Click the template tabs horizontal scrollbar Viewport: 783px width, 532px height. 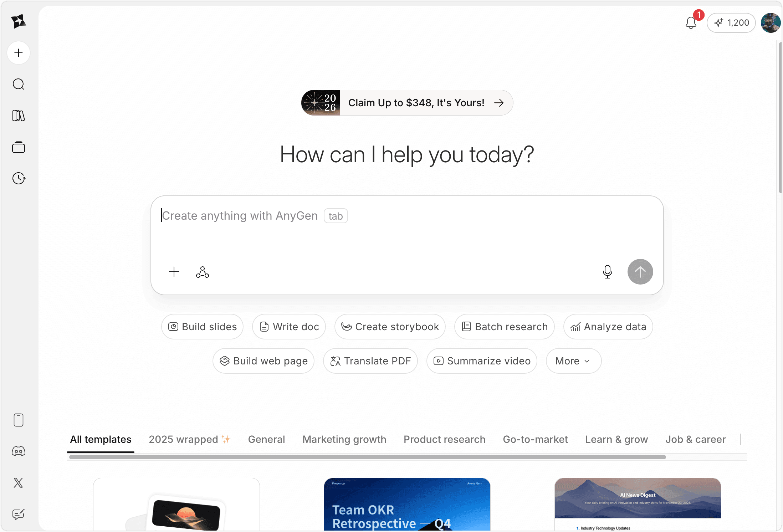coord(367,457)
